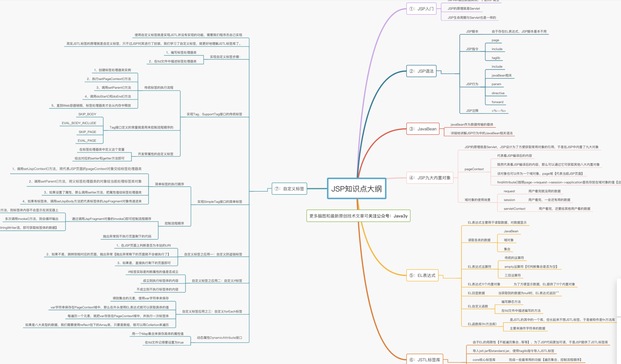This screenshot has width=621, height=364.
Task: Click the ②：JSP语法 topic box
Action: coord(421,71)
